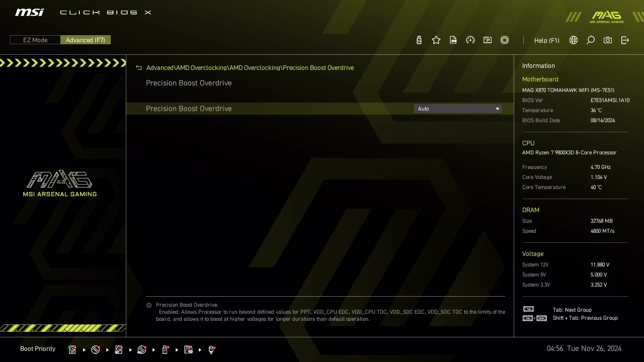Switch to EZ Mode tab
Image resolution: width=644 pixels, height=362 pixels.
[35, 40]
